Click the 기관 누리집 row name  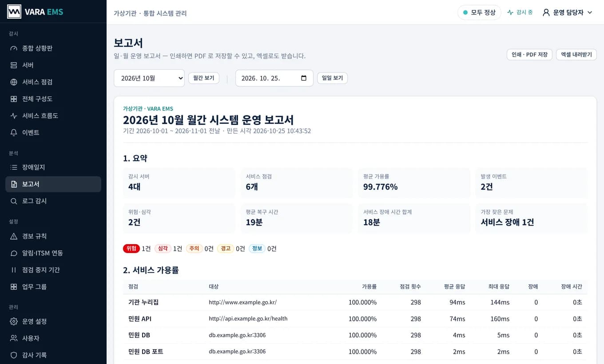coord(143,302)
